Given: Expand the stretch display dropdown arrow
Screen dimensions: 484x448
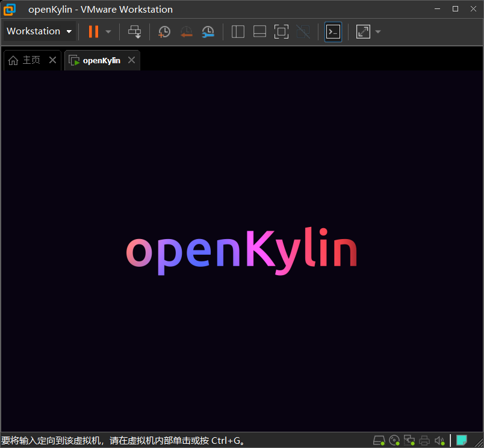Looking at the screenshot, I should (x=378, y=31).
